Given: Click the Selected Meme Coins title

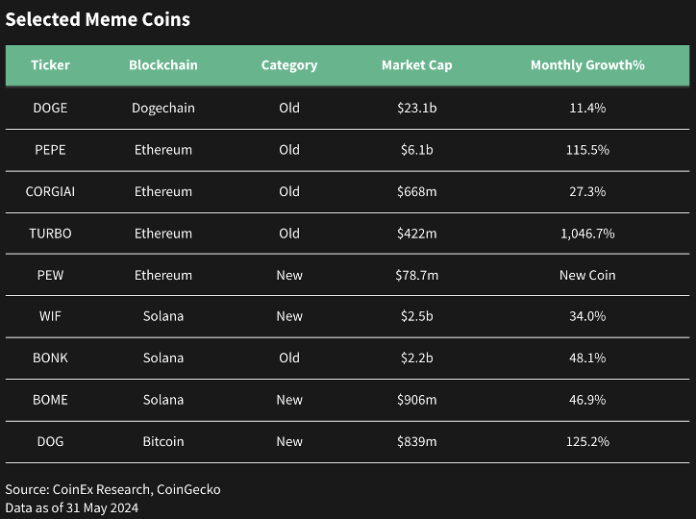Looking at the screenshot, I should coord(97,20).
